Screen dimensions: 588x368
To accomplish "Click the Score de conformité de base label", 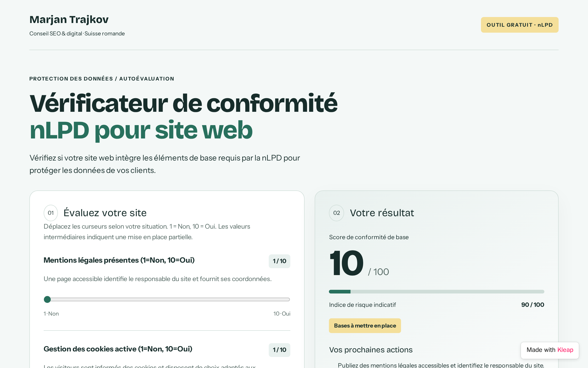I will pos(369,237).
